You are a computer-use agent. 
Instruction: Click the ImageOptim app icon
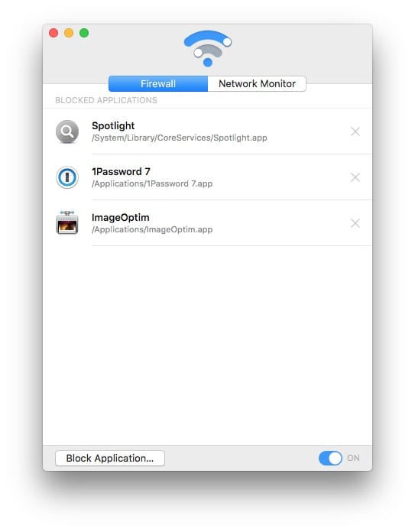coord(67,223)
